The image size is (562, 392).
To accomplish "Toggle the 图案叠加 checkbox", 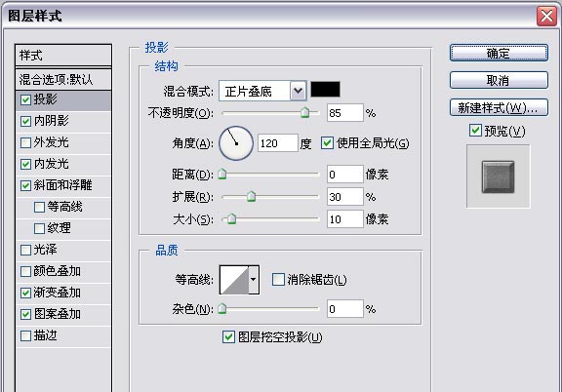I will (25, 314).
